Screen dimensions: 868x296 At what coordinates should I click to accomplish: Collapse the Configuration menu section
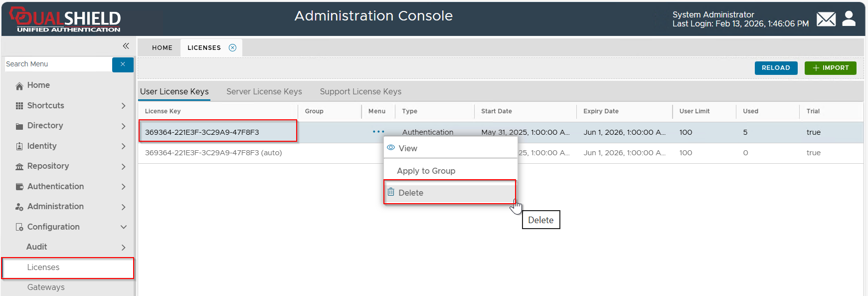[123, 227]
